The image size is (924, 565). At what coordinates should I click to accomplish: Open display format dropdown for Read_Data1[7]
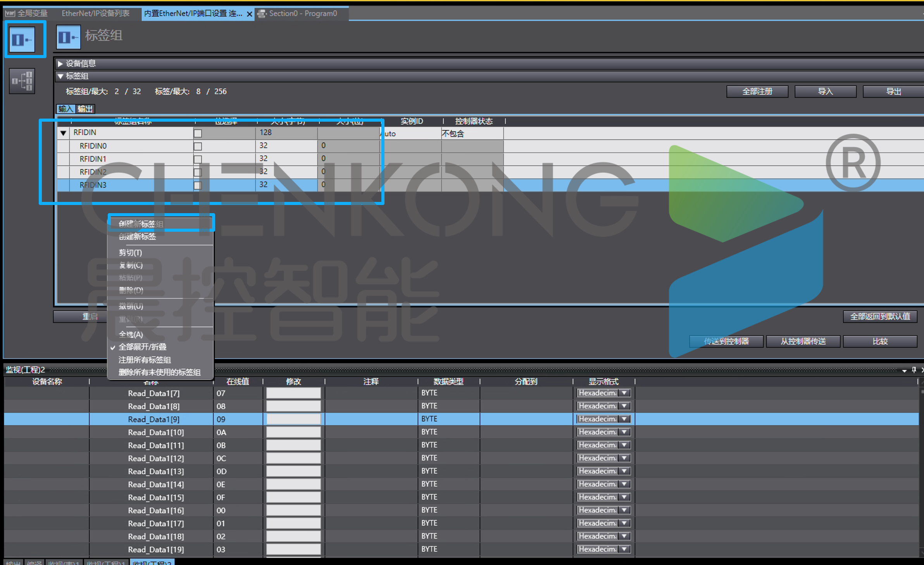[x=624, y=393]
